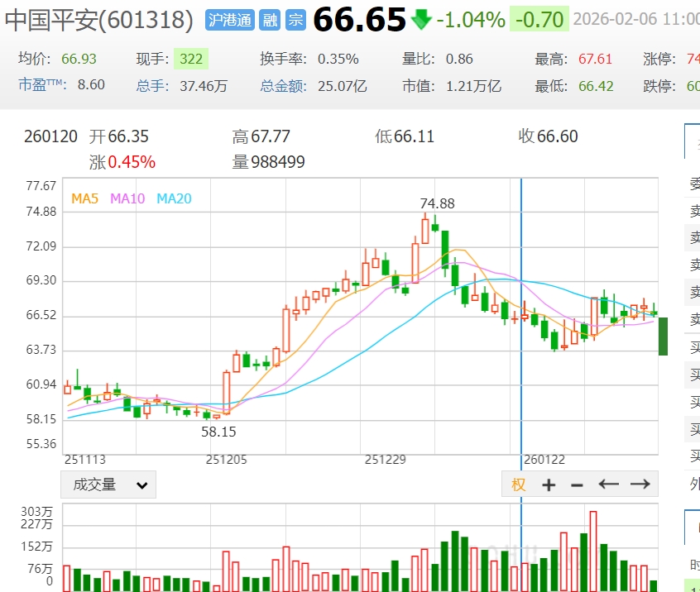Click the 251113 date axis label
This screenshot has height=592, width=700.
85,460
